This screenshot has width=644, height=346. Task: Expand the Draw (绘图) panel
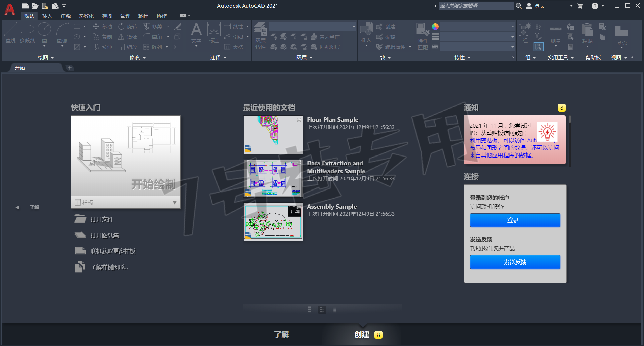point(46,58)
